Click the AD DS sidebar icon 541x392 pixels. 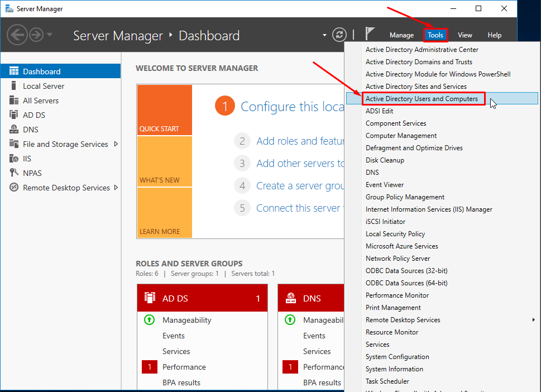(x=14, y=115)
